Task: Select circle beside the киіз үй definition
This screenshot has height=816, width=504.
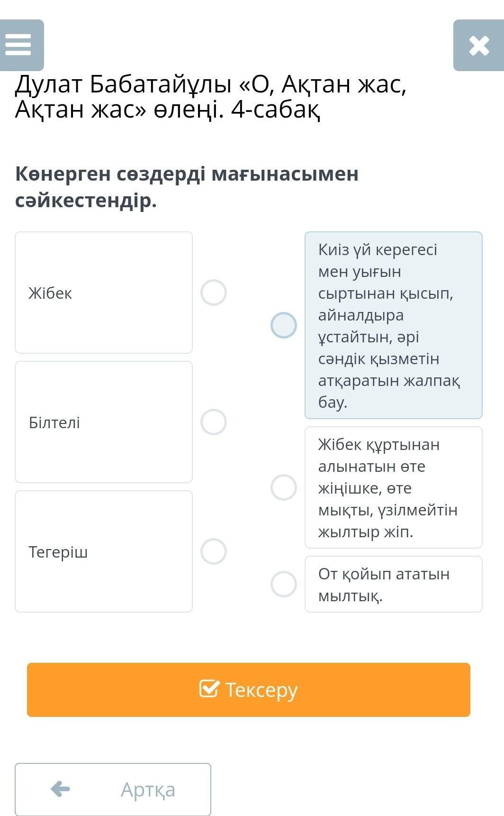Action: 283,325
